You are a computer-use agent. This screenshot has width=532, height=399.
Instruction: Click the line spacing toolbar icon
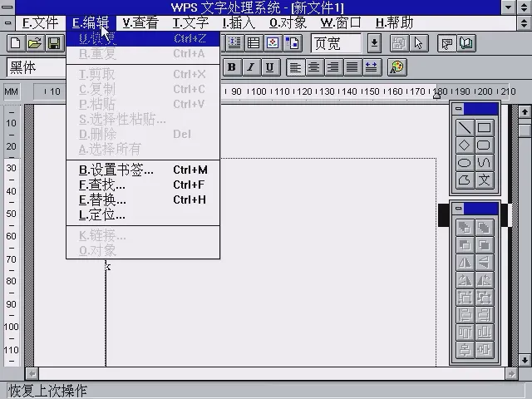234,43
